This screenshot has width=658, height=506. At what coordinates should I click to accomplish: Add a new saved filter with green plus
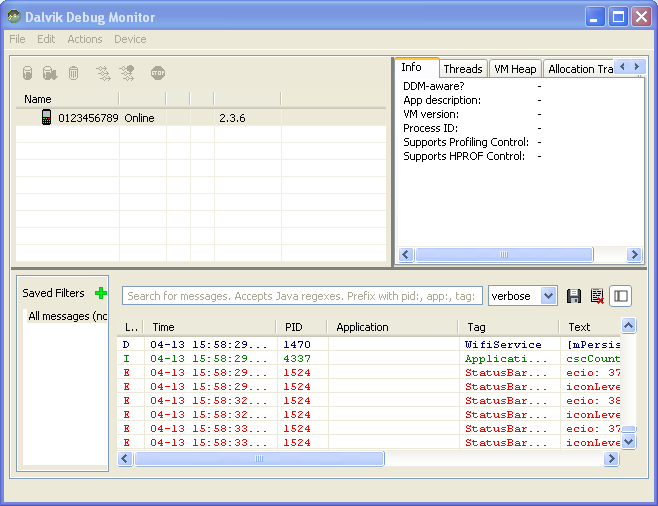pos(100,293)
